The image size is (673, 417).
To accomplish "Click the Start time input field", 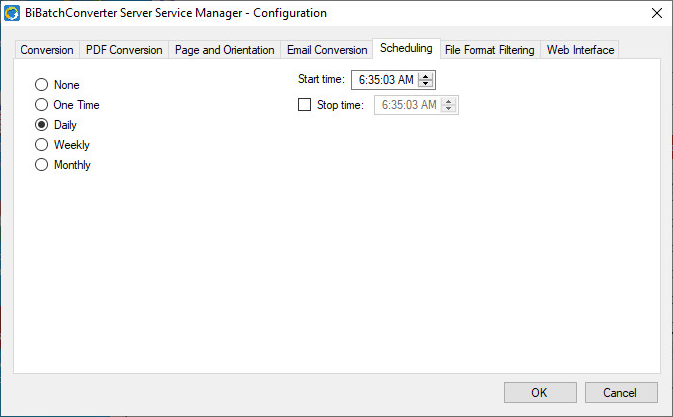I will (385, 81).
